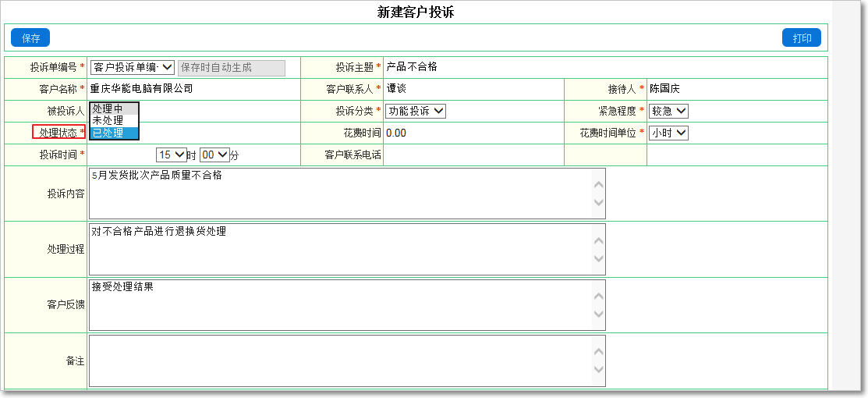Click the 客户联系人 input field
Screen dimensions: 868x398
pyautogui.click(x=472, y=89)
